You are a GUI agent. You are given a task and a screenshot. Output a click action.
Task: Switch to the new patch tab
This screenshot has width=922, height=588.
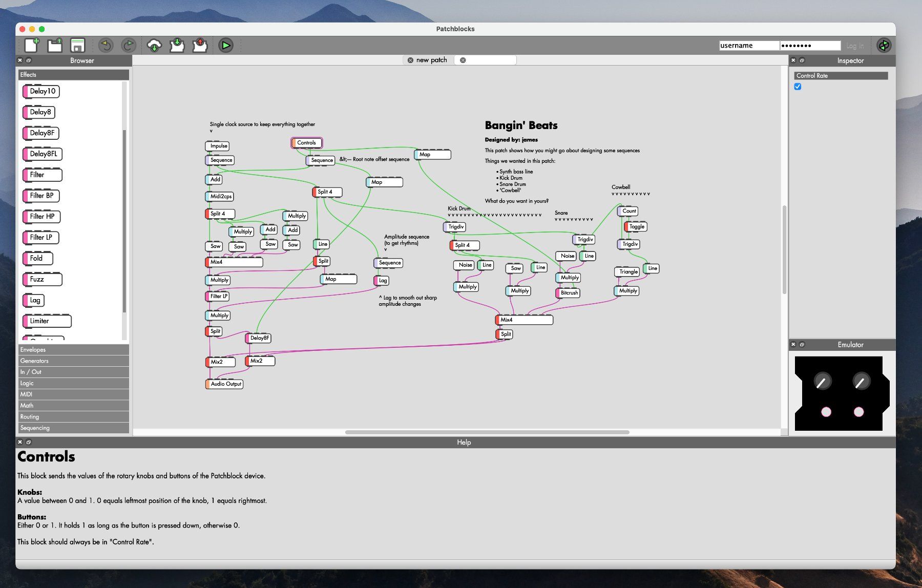431,60
